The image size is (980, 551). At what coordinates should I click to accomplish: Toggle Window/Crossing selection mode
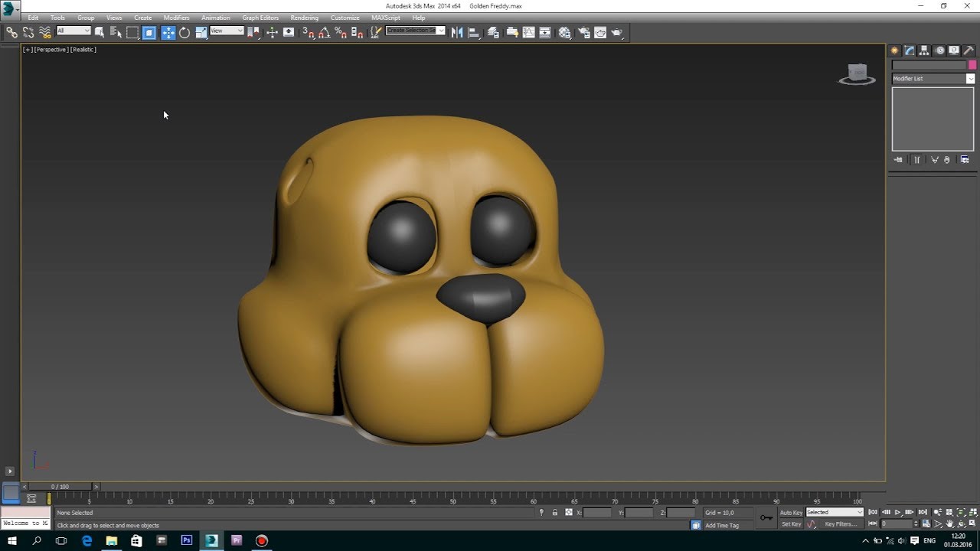149,32
